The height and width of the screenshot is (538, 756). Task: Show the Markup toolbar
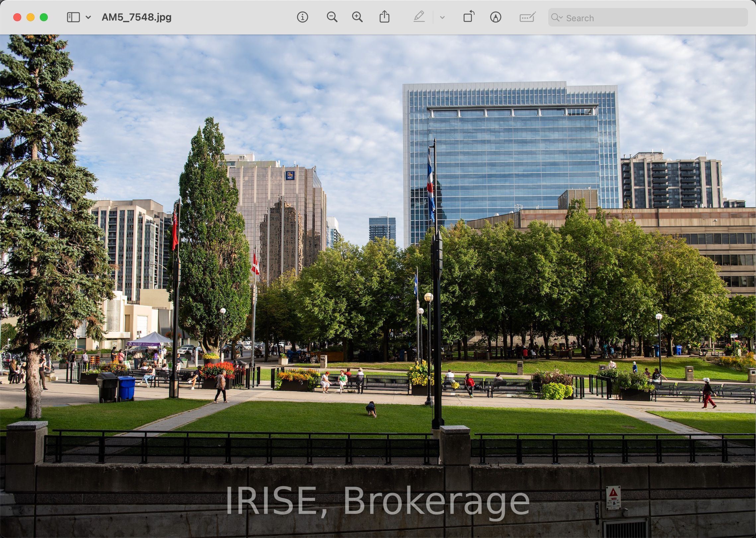click(495, 17)
